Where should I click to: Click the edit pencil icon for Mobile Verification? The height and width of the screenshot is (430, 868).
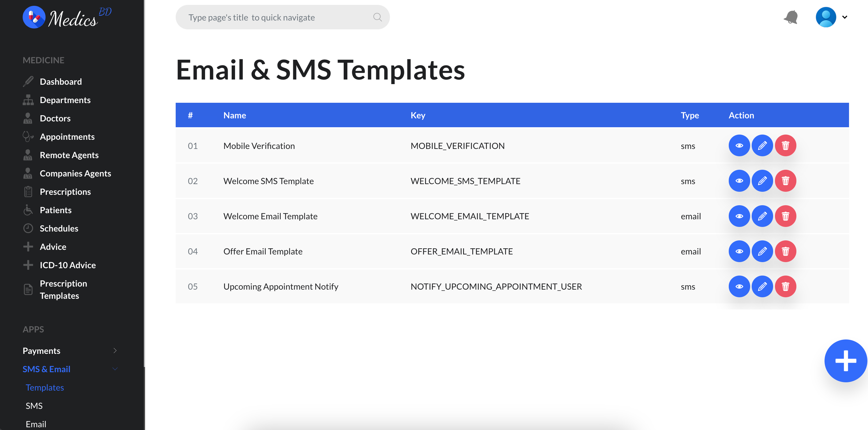(x=762, y=146)
